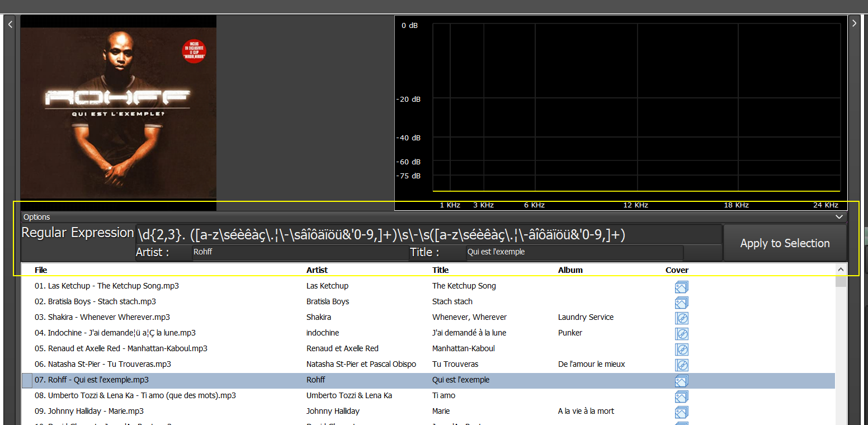The height and width of the screenshot is (425, 868).
Task: Click cover icon for Natasha St-Pier row
Action: pyautogui.click(x=681, y=365)
